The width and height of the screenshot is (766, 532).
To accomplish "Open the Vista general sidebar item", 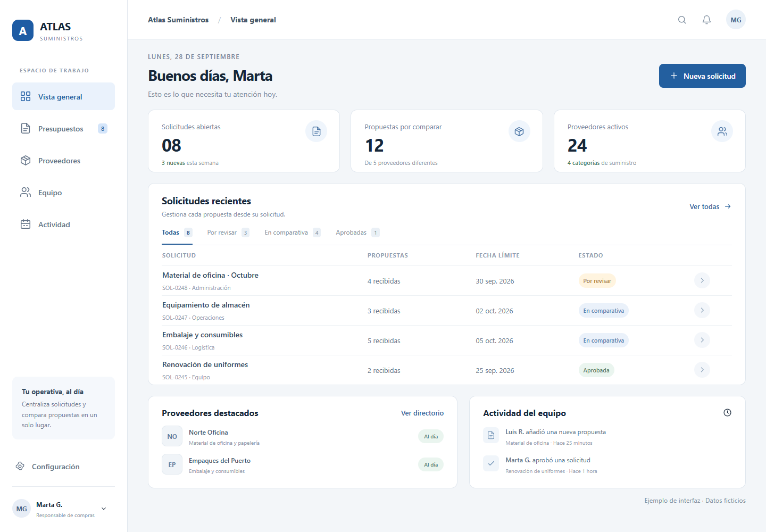I will click(x=63, y=96).
